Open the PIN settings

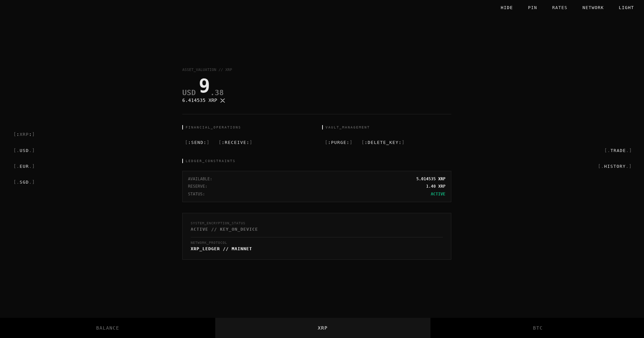tap(532, 8)
